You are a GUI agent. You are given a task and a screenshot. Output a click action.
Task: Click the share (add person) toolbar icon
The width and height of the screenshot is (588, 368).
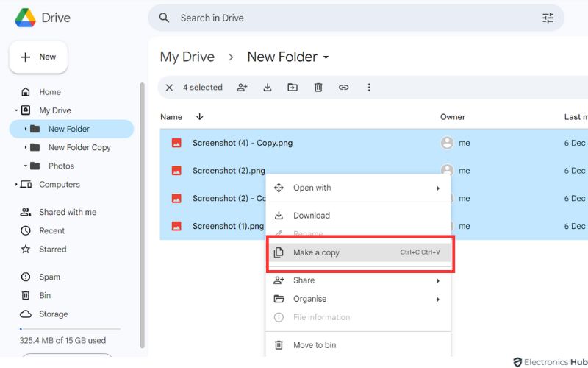(x=243, y=88)
